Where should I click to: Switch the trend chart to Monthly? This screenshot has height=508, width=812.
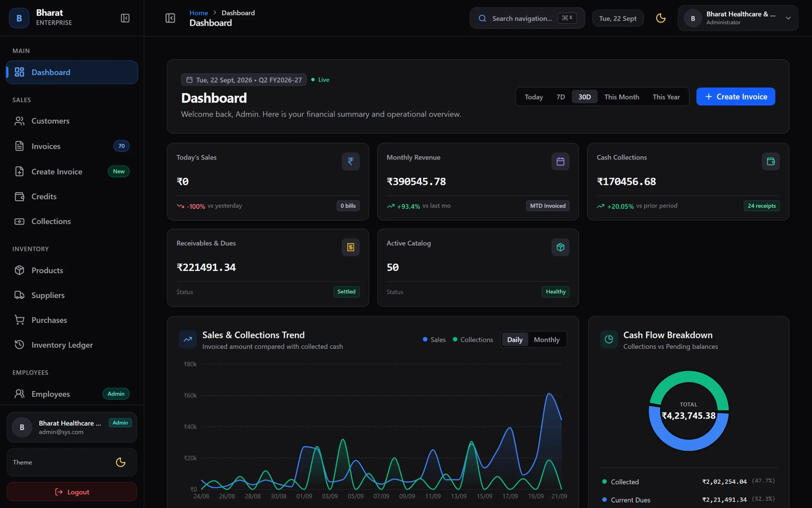tap(546, 340)
